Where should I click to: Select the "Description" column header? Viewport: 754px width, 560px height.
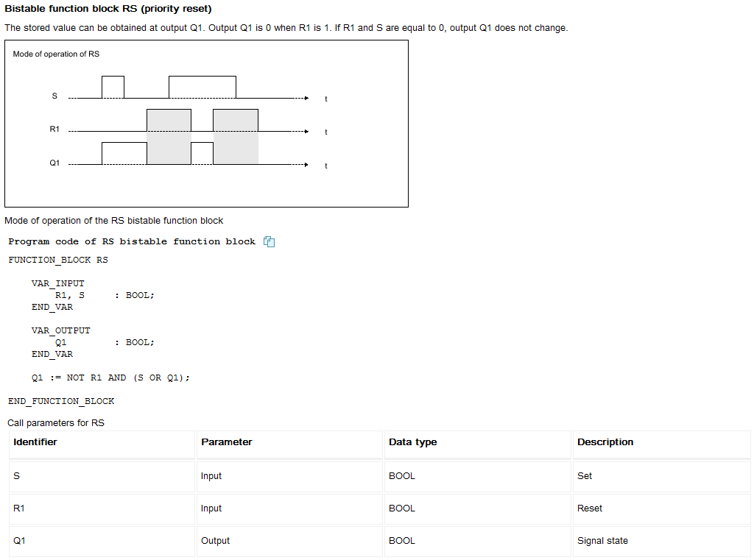coord(605,442)
